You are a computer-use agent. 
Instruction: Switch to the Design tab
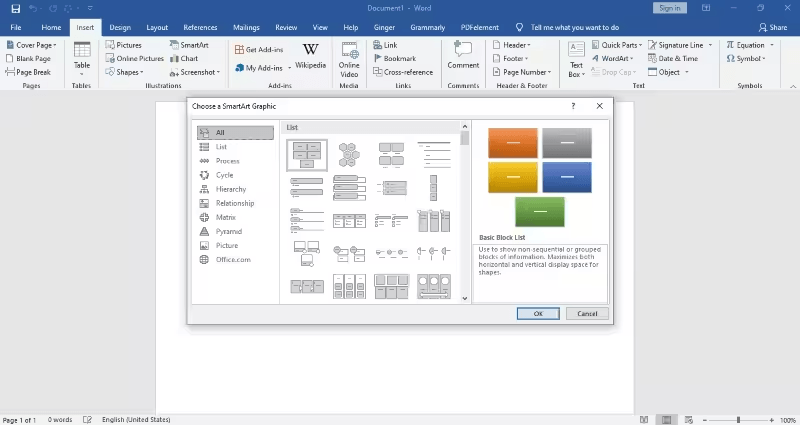click(x=120, y=27)
